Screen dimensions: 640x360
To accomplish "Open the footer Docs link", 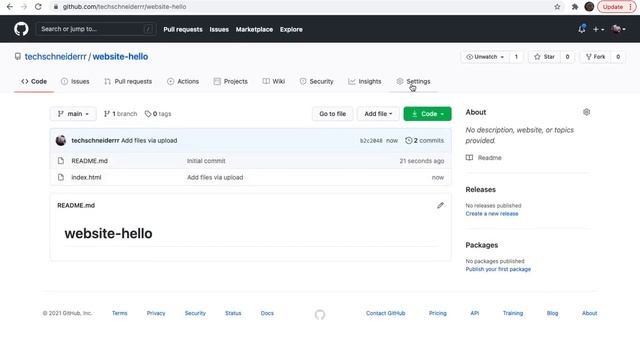I will (x=267, y=313).
